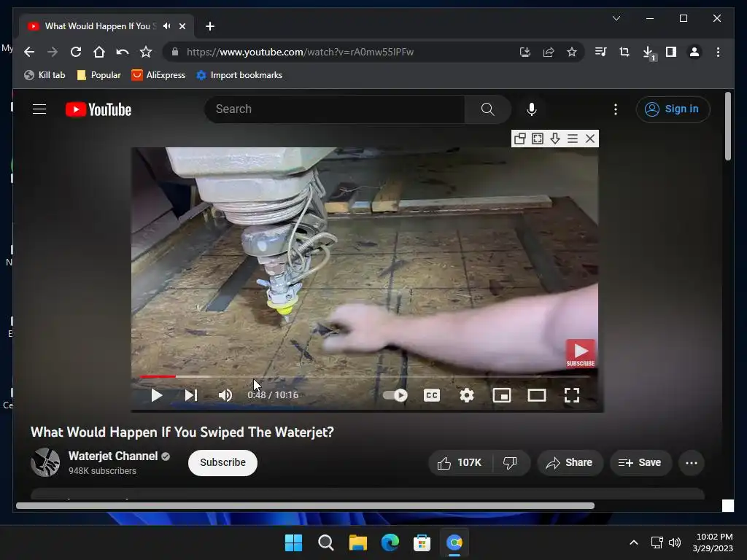747x560 pixels.
Task: Enable theater mode
Action: point(537,395)
